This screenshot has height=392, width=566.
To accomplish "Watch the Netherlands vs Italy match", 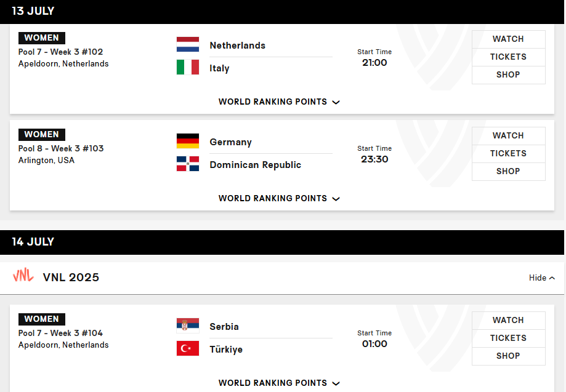I will (508, 39).
